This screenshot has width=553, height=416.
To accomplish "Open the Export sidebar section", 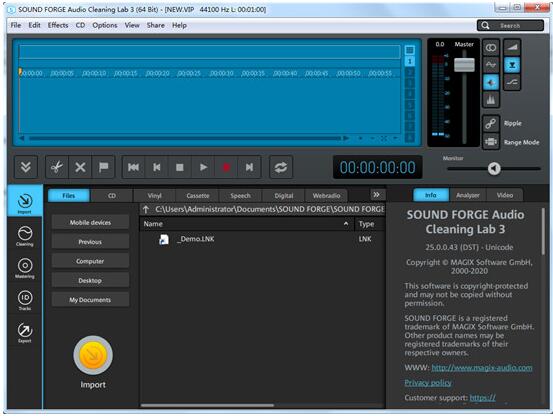I will click(25, 332).
